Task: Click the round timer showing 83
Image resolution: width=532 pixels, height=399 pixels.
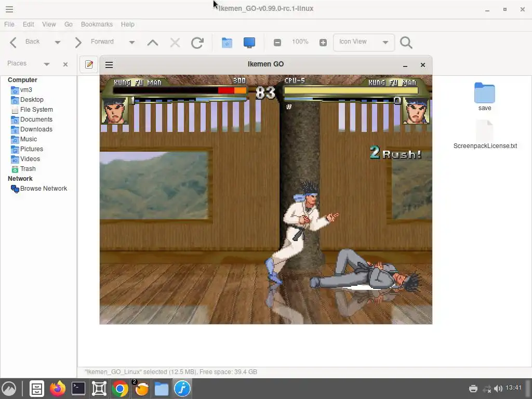Action: (265, 92)
